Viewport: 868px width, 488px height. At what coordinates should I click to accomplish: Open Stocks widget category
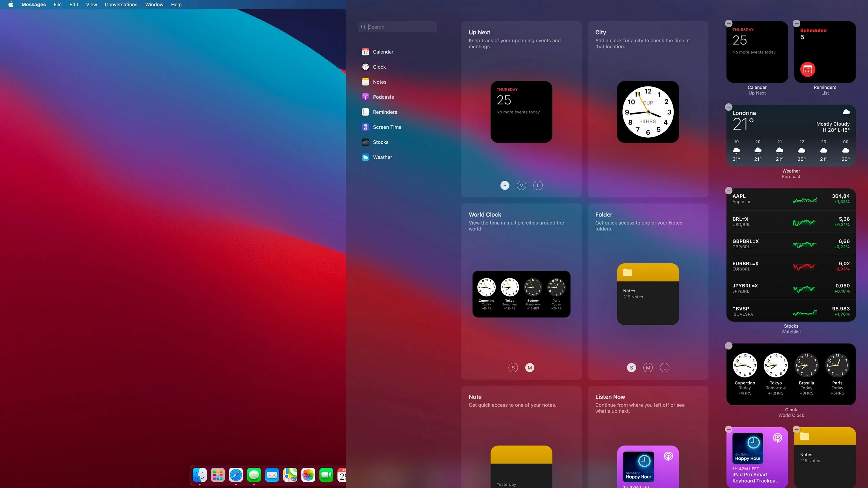380,142
